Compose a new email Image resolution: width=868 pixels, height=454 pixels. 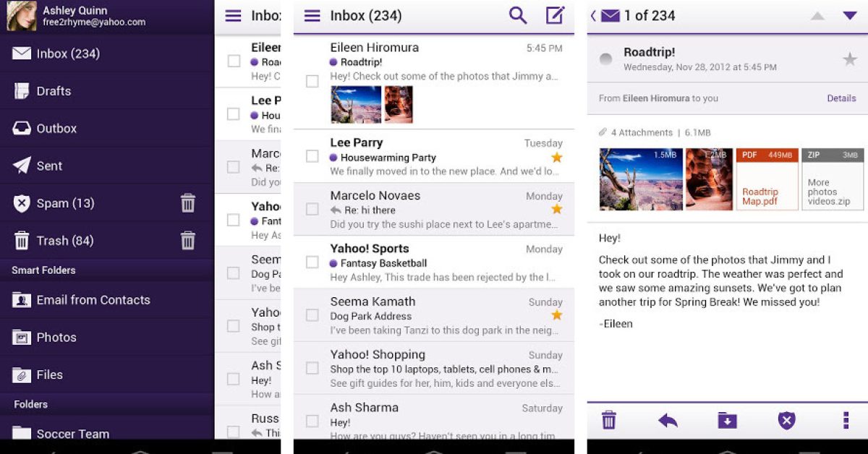tap(555, 15)
